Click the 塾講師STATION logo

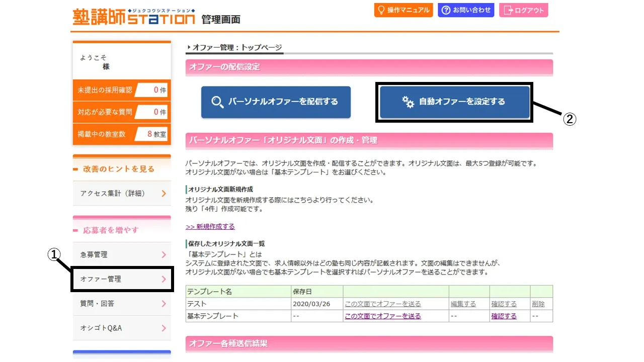[x=133, y=17]
